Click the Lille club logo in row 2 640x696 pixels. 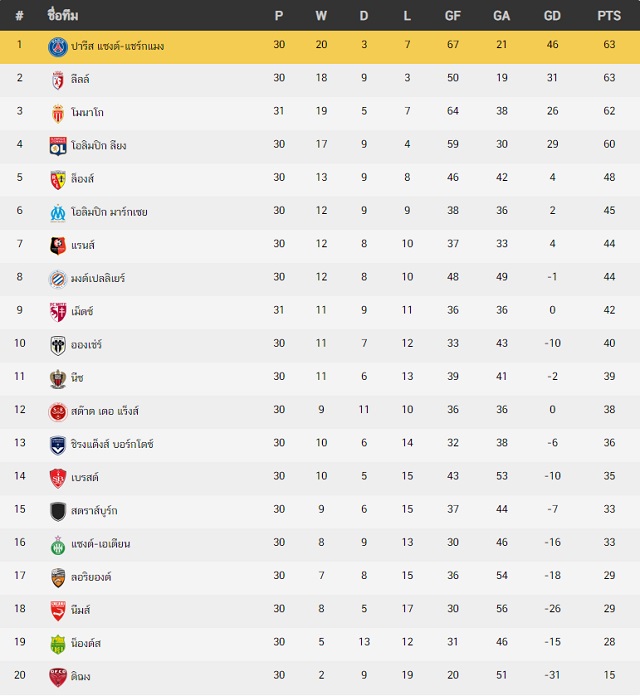(x=58, y=80)
